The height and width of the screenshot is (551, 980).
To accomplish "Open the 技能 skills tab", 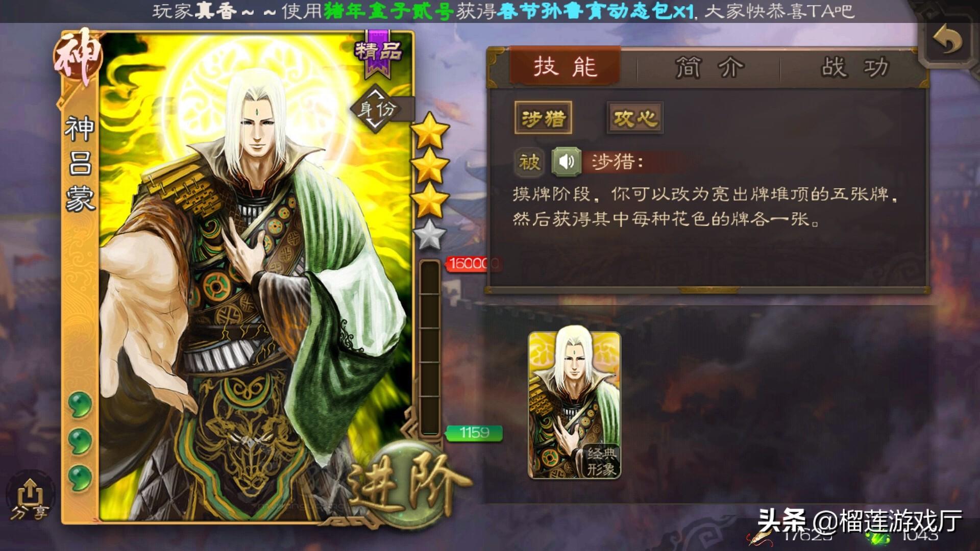I will pyautogui.click(x=565, y=66).
